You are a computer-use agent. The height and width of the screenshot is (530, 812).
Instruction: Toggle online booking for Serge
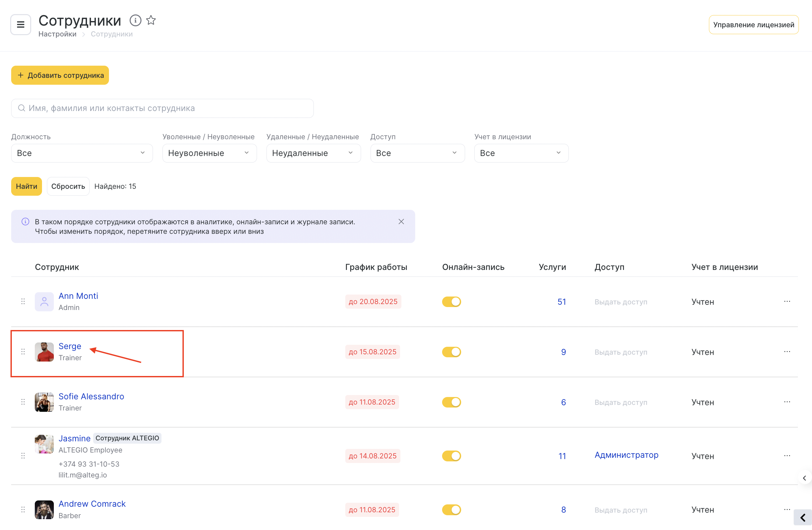coord(451,352)
